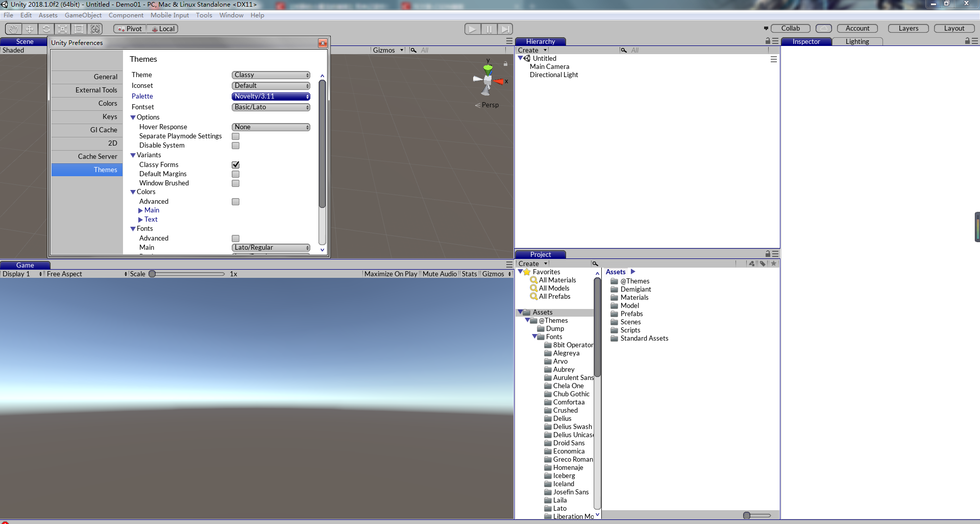Uncheck the Classy Forms checkbox
The height and width of the screenshot is (524, 980).
[235, 164]
